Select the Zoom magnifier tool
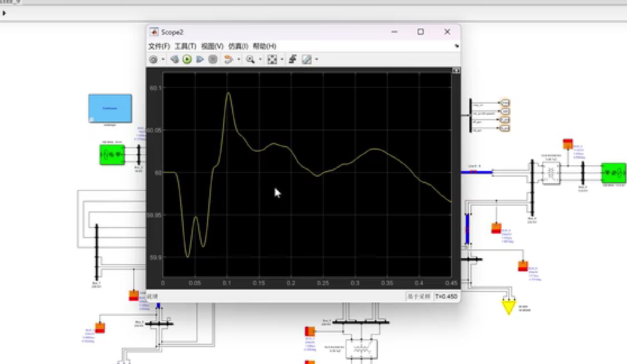627x364 pixels. (x=250, y=59)
